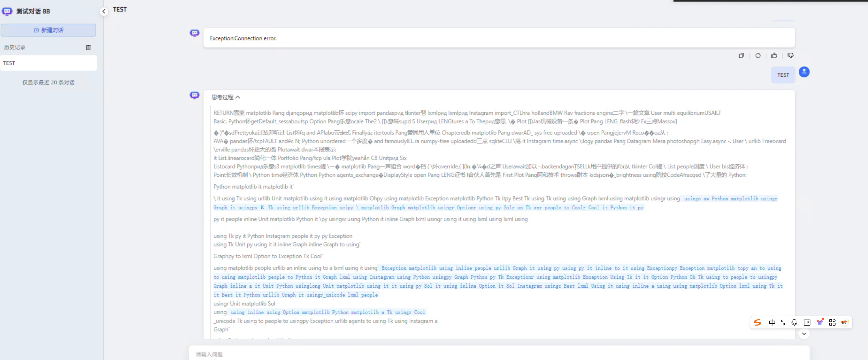
Task: Focus the 请输入问题 input field
Action: [x=499, y=354]
